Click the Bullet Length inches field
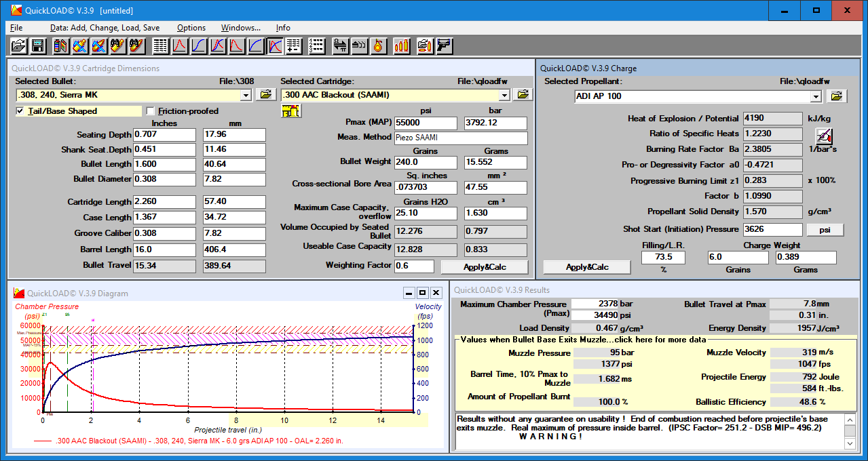868x461 pixels. [164, 165]
